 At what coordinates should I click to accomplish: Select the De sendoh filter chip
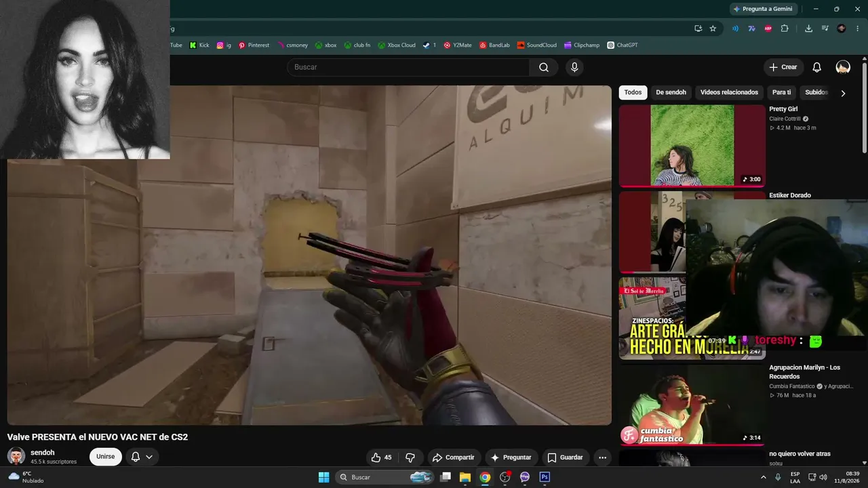(x=671, y=92)
